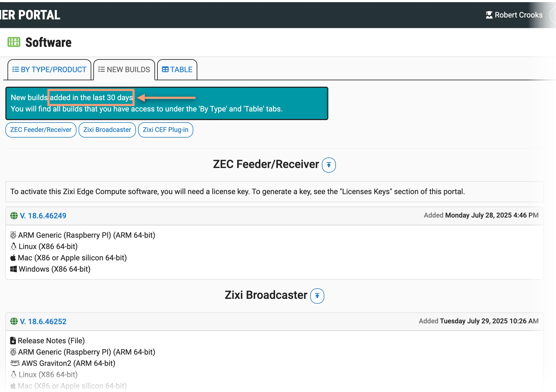Viewport: 556px width, 392px height.
Task: Click the scroll-to-top icon beside ZEC Feeder/Receiver heading
Action: (329, 165)
